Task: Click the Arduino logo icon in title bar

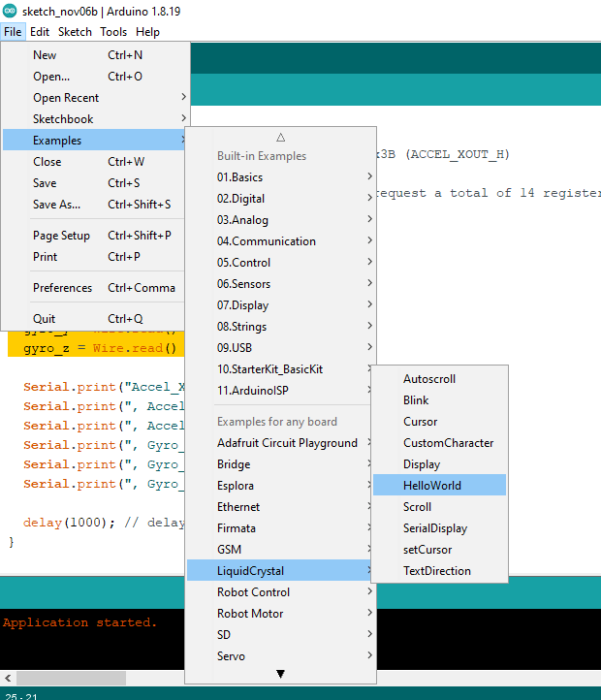Action: [x=10, y=11]
